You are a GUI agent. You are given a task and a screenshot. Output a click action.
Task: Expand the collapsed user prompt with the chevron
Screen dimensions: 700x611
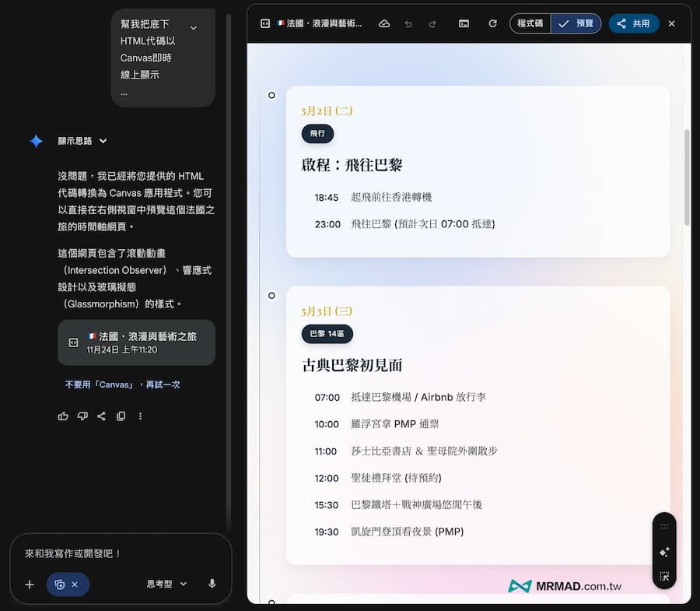(x=193, y=26)
